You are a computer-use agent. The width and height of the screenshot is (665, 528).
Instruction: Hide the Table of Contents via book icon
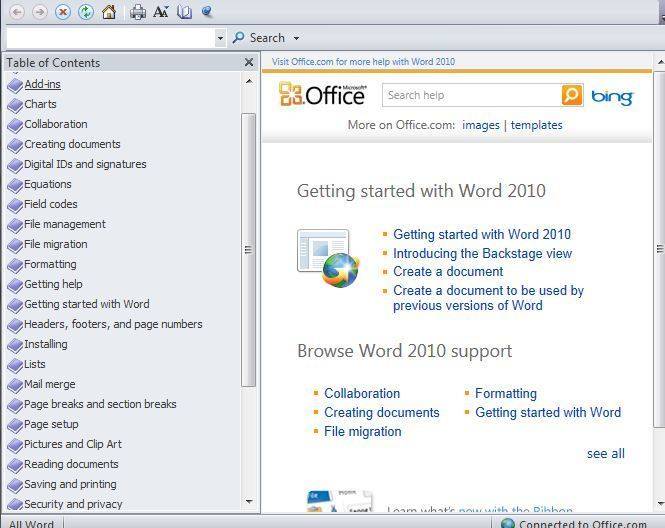tap(184, 12)
